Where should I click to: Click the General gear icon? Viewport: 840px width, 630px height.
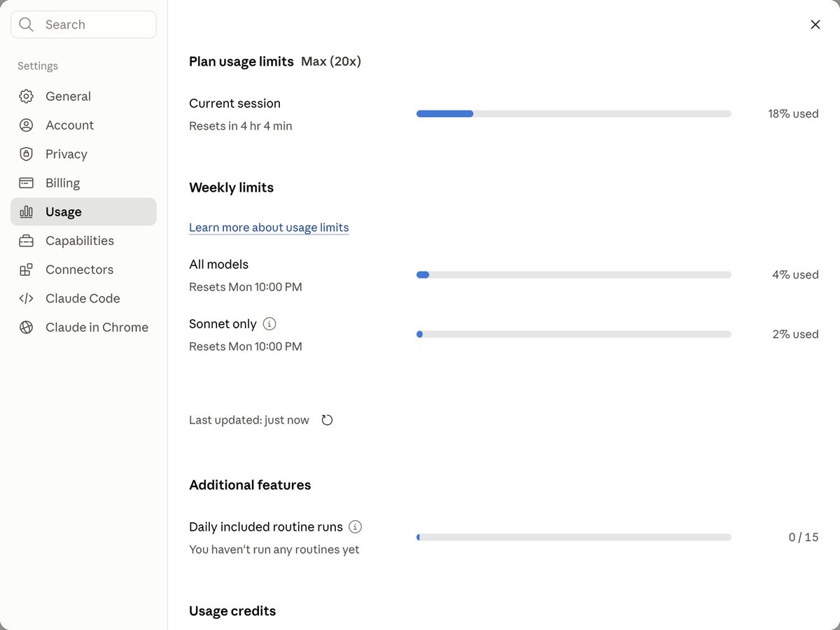tap(26, 97)
